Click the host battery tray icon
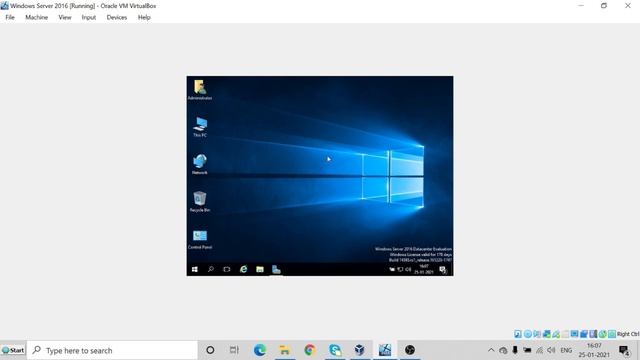This screenshot has height=360, width=640. (x=527, y=350)
